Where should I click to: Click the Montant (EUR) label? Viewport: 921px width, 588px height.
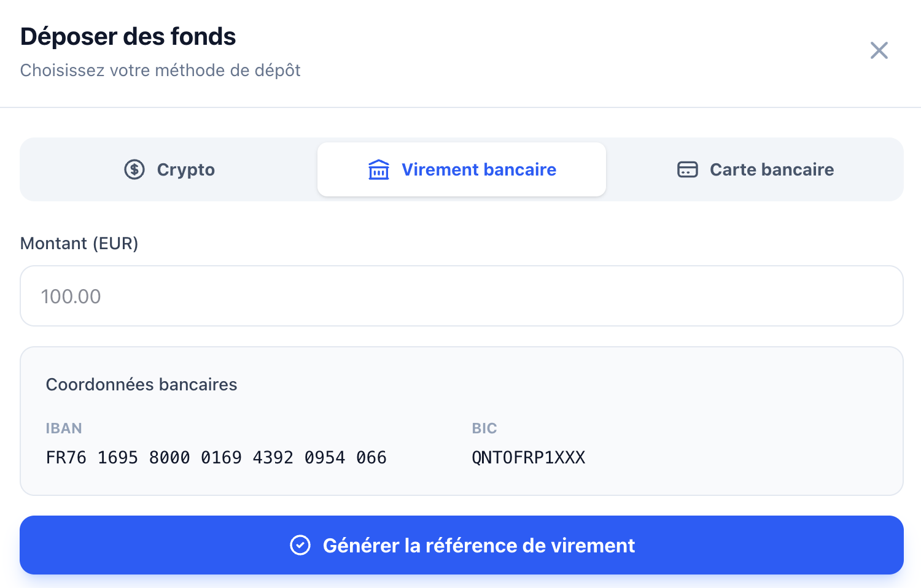pos(79,244)
